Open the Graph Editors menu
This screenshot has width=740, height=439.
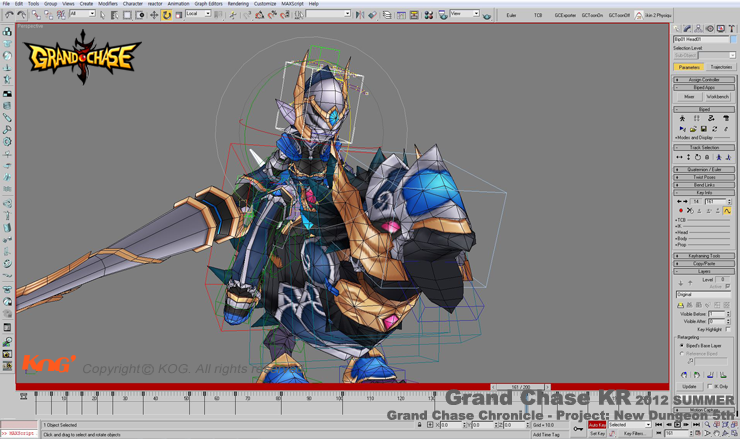[x=208, y=4]
